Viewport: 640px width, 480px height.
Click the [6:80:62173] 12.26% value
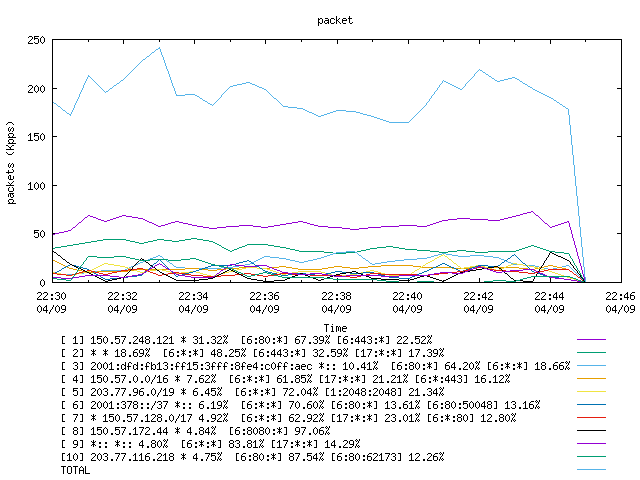pos(387,457)
